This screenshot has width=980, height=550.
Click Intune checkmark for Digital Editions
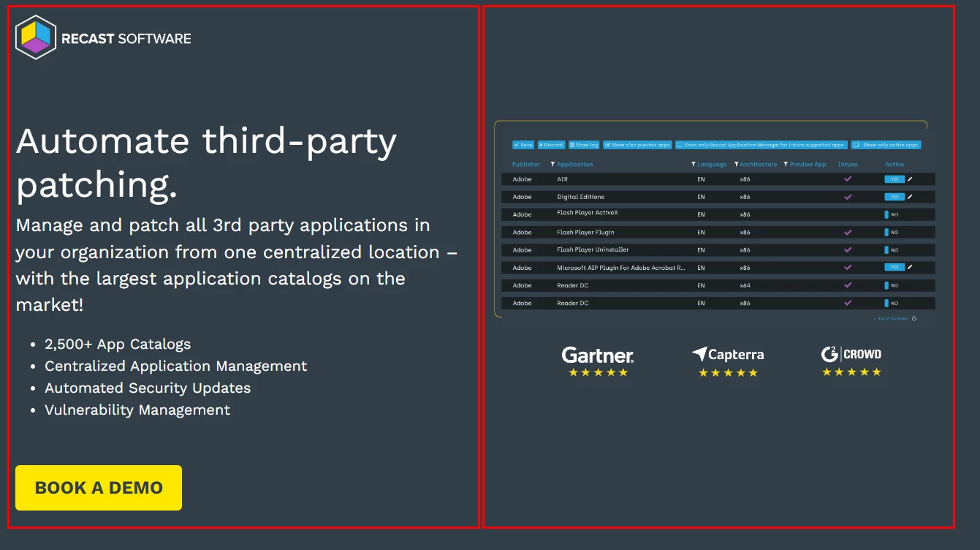coord(848,197)
